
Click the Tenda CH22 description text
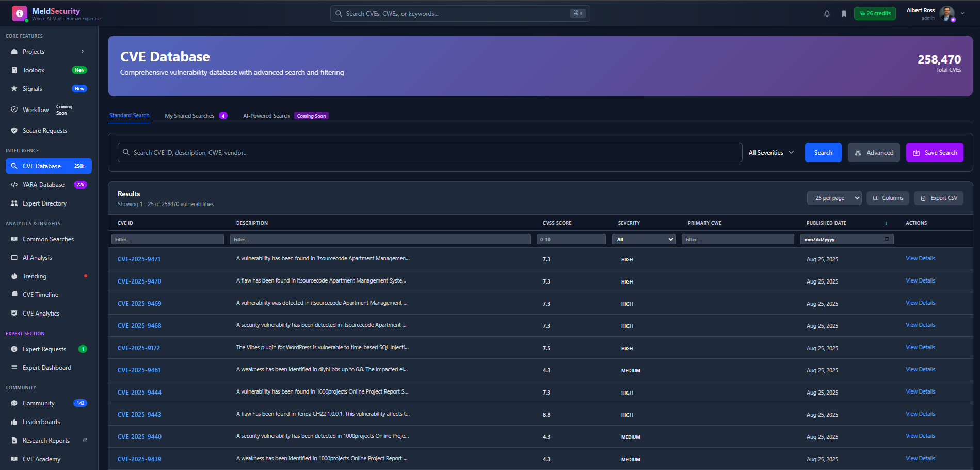coord(323,414)
